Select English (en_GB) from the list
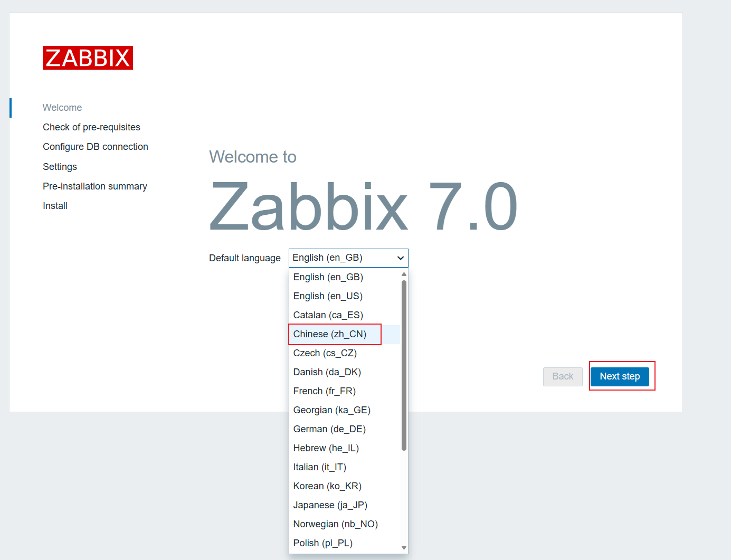 click(x=344, y=277)
